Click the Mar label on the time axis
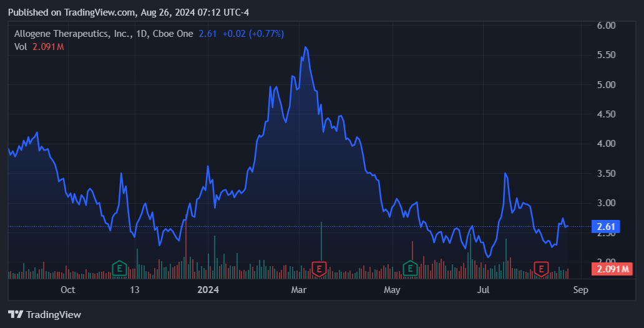Image resolution: width=644 pixels, height=328 pixels. click(298, 290)
